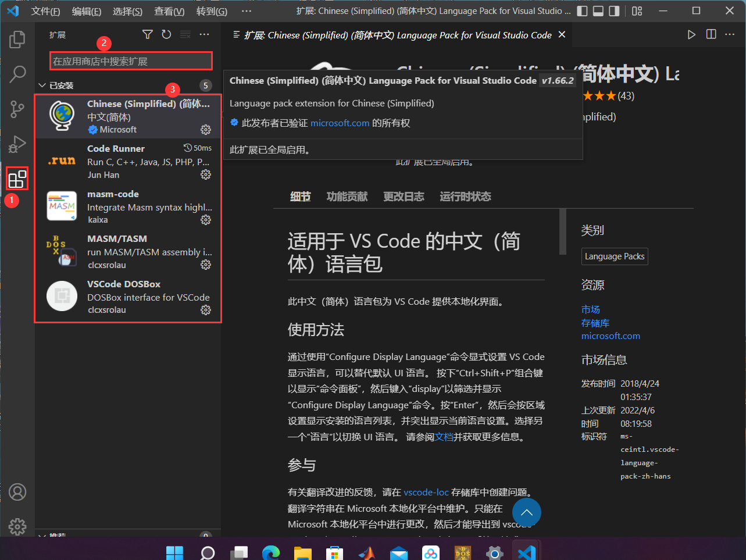
Task: Select Chinese (Simplified) extension in list
Action: point(128,116)
